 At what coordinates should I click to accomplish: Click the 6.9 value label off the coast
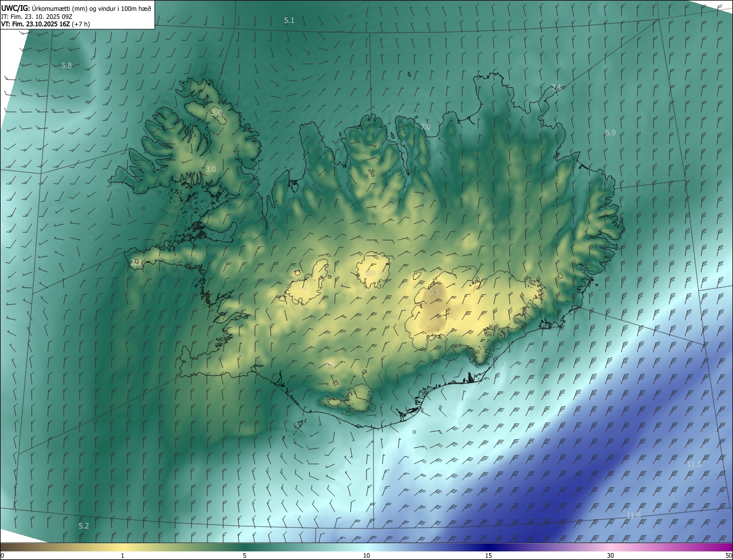[x=610, y=133]
